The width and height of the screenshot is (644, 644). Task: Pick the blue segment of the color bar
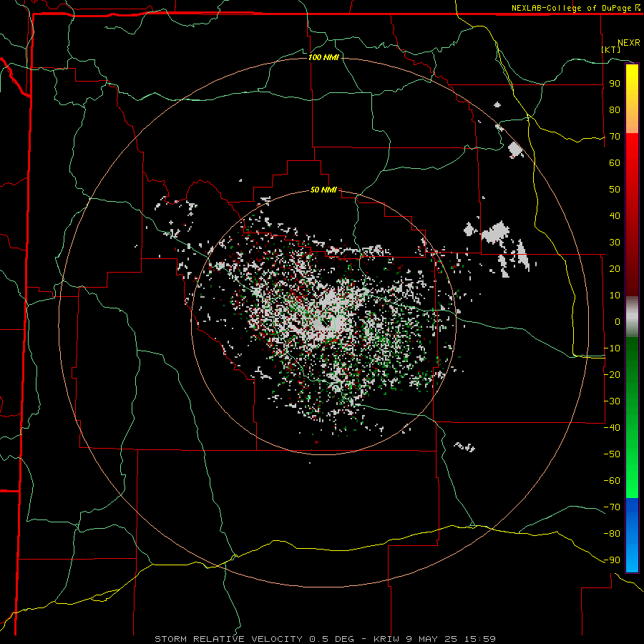click(632, 535)
